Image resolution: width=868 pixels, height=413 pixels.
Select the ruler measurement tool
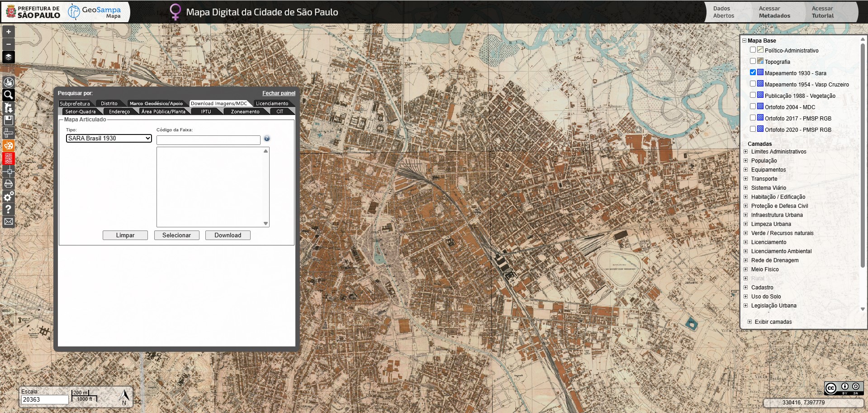[x=9, y=133]
